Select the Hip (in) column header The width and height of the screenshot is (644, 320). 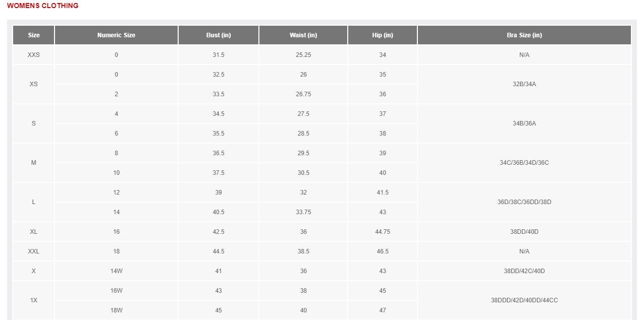point(383,35)
